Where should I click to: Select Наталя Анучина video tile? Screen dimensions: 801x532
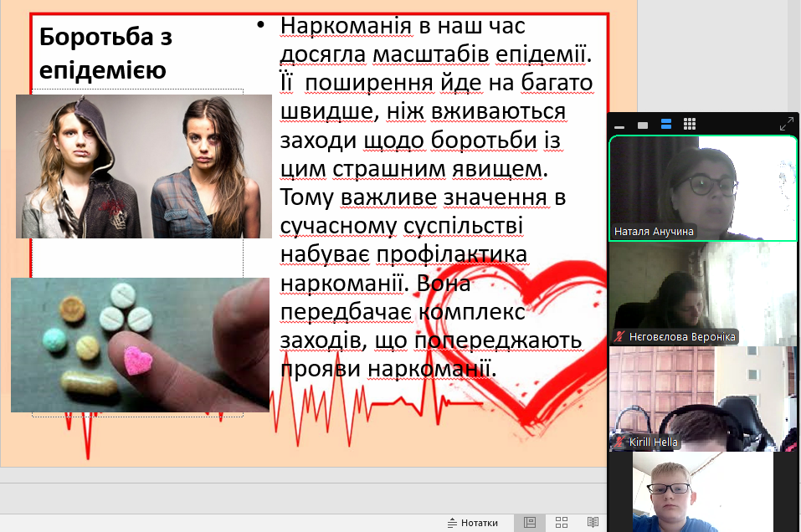(x=703, y=188)
